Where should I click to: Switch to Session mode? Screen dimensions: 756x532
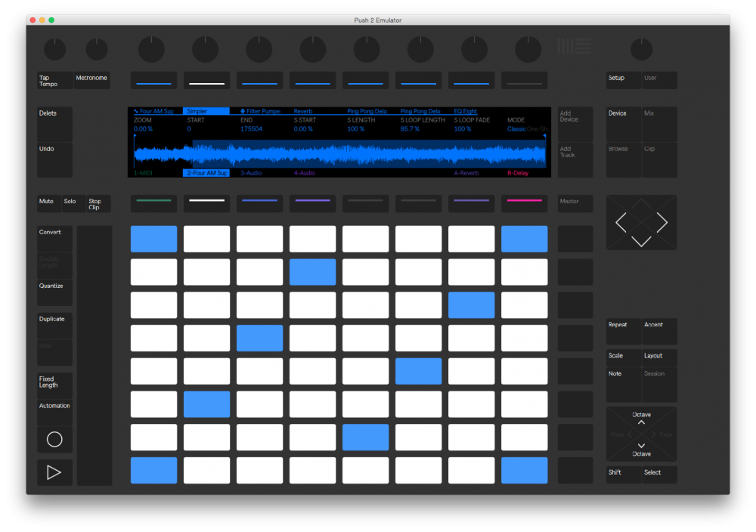(x=659, y=385)
